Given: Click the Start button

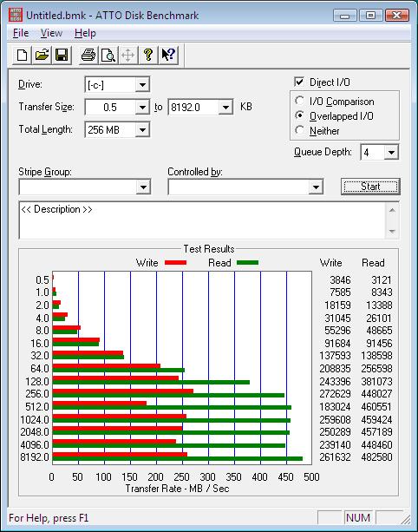Looking at the screenshot, I should click(370, 187).
